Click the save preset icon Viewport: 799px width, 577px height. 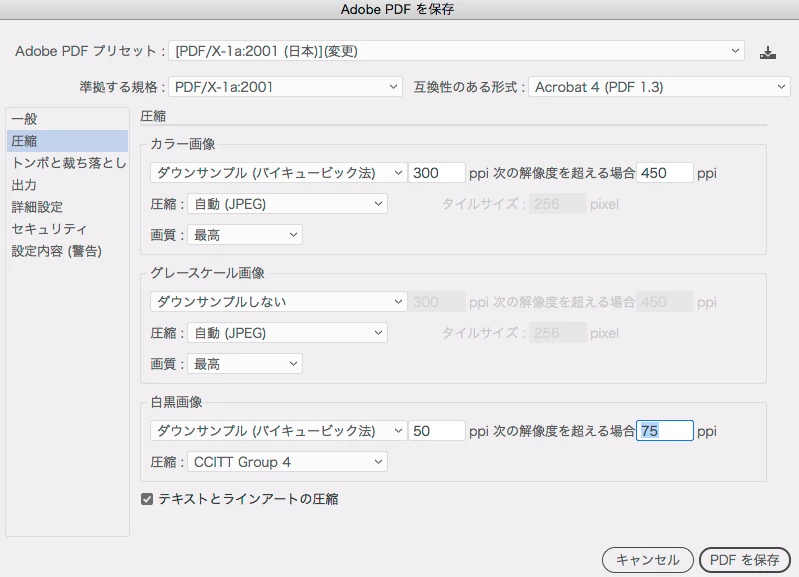pyautogui.click(x=767, y=52)
